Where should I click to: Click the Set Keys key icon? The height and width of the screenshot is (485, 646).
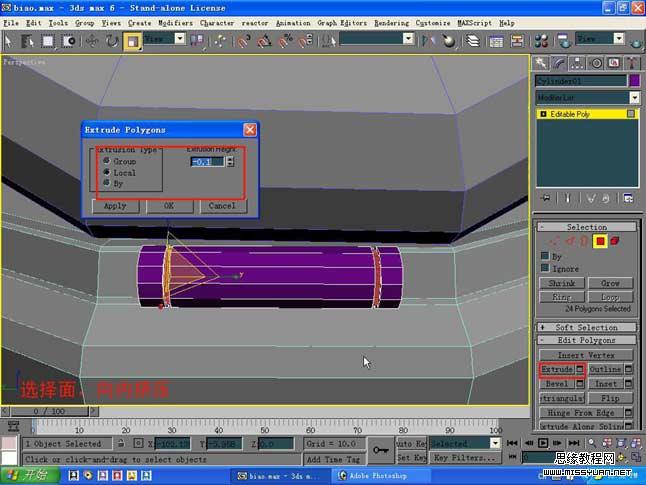(x=380, y=450)
